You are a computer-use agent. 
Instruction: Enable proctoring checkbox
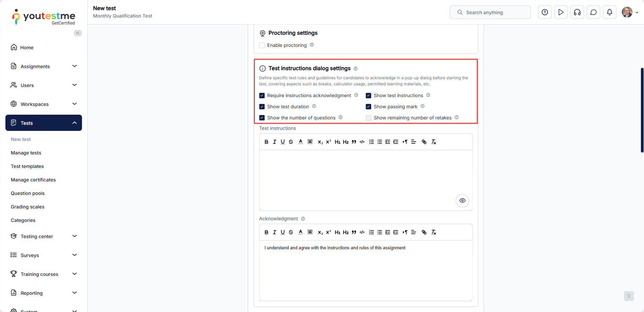pyautogui.click(x=262, y=46)
